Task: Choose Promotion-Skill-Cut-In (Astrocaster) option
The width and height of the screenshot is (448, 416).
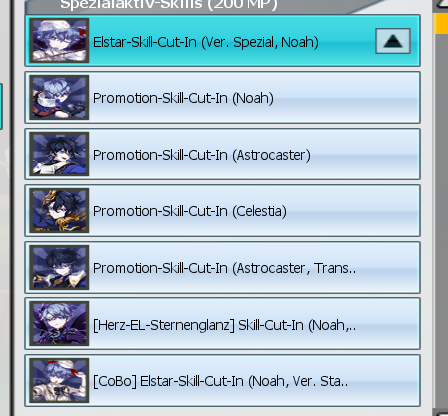Action: (x=222, y=154)
